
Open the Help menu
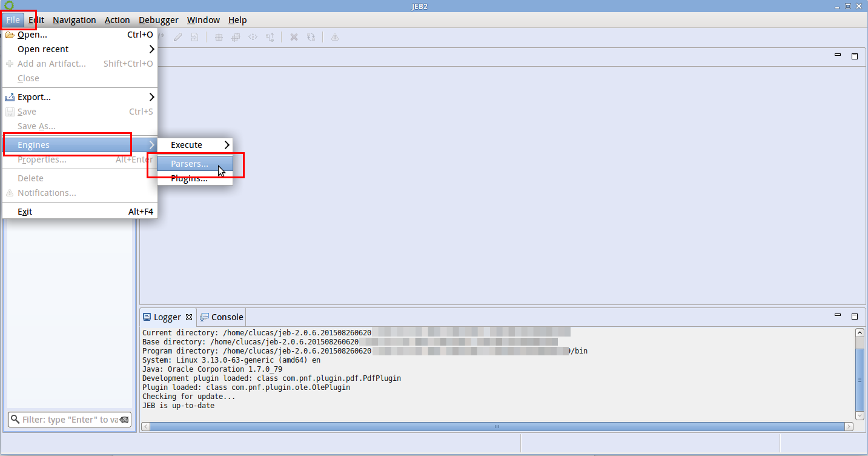click(x=237, y=20)
